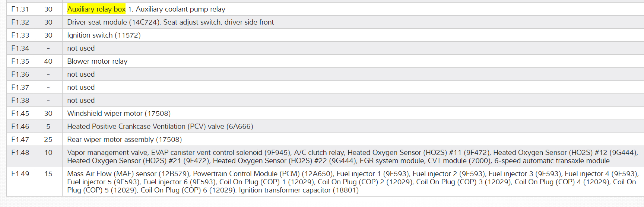The width and height of the screenshot is (644, 207).
Task: Select "not used" text in row F1.34
Action: 81,48
